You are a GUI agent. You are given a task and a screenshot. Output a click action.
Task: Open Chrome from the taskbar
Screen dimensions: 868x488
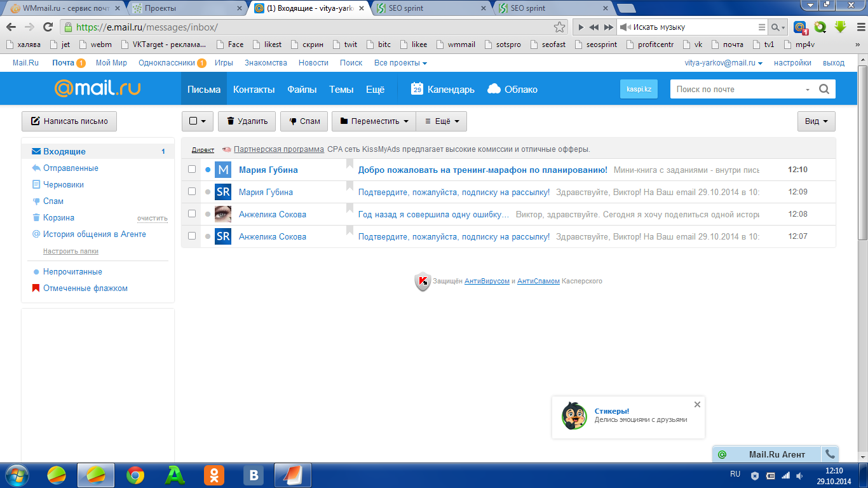(135, 475)
